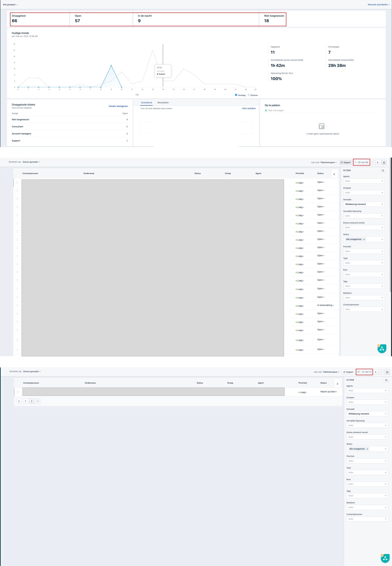Click previous page arrow beside '1 - 30 van 68'
Screen dimensions: 392x566
[372, 162]
